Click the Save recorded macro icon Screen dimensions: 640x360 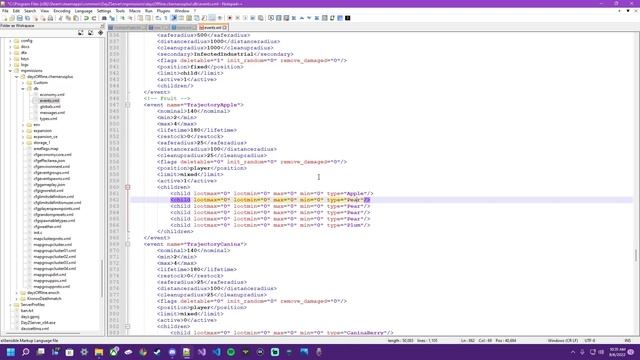click(260, 18)
